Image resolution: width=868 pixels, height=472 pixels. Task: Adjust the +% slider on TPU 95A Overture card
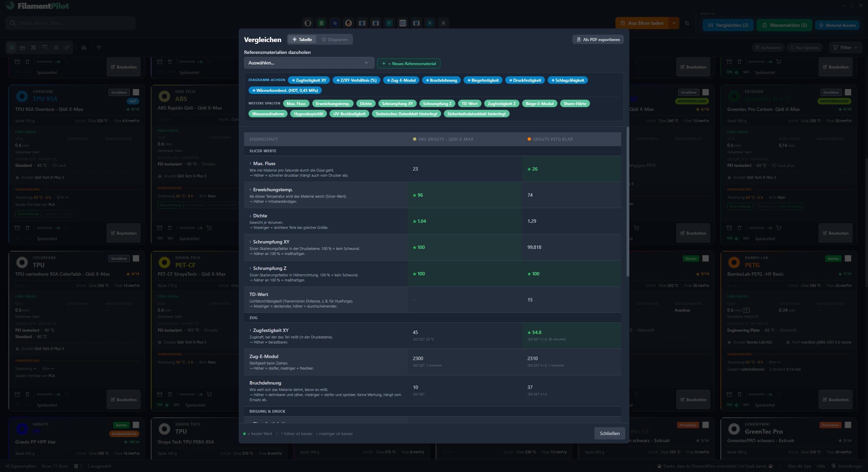45,228
